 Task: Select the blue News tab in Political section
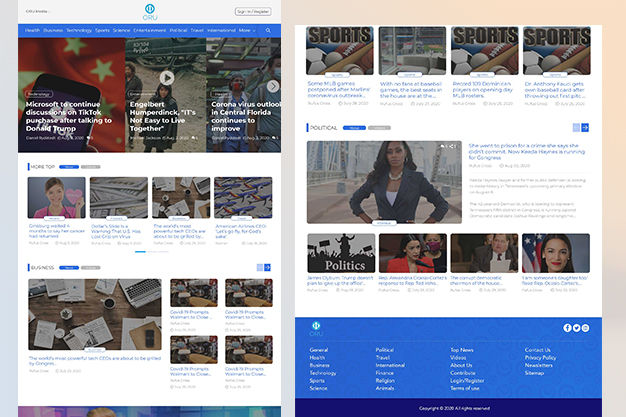click(354, 128)
